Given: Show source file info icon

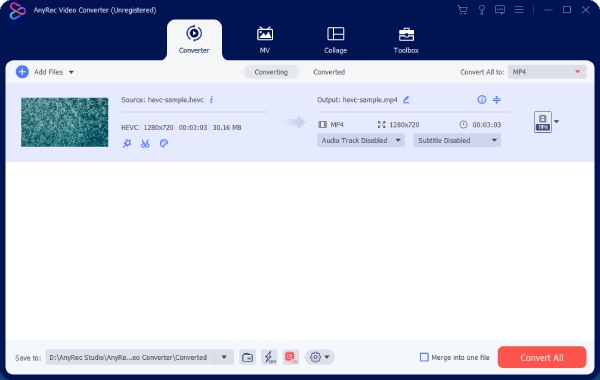Looking at the screenshot, I should point(211,99).
